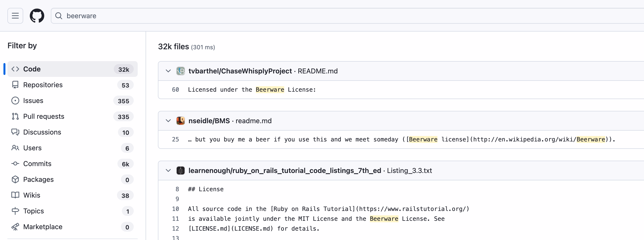Switch to the Wikis filter
This screenshot has width=644, height=240.
pyautogui.click(x=32, y=195)
